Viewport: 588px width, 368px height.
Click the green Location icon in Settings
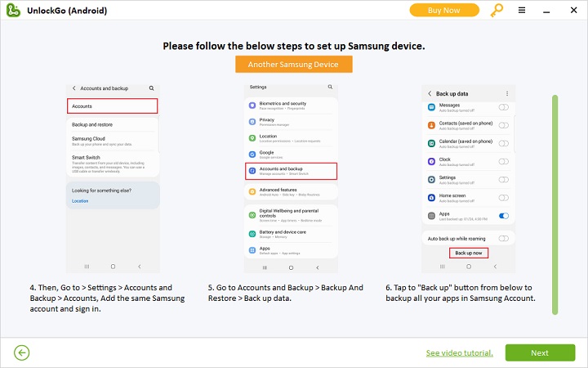coord(252,138)
